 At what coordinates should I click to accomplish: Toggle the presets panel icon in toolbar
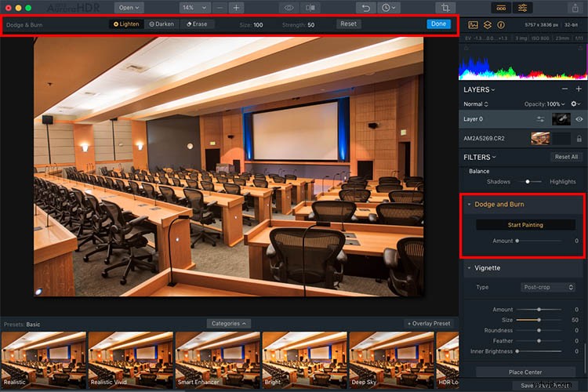pos(501,8)
